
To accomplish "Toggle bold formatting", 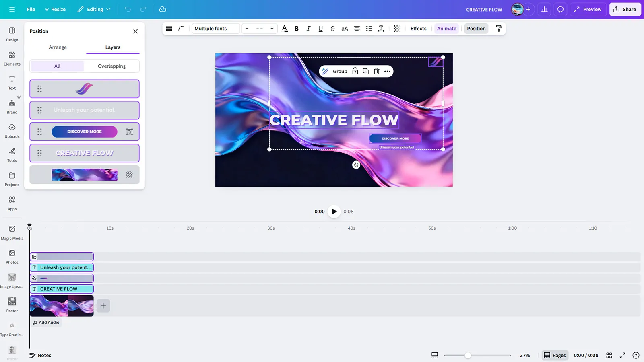I will [297, 29].
